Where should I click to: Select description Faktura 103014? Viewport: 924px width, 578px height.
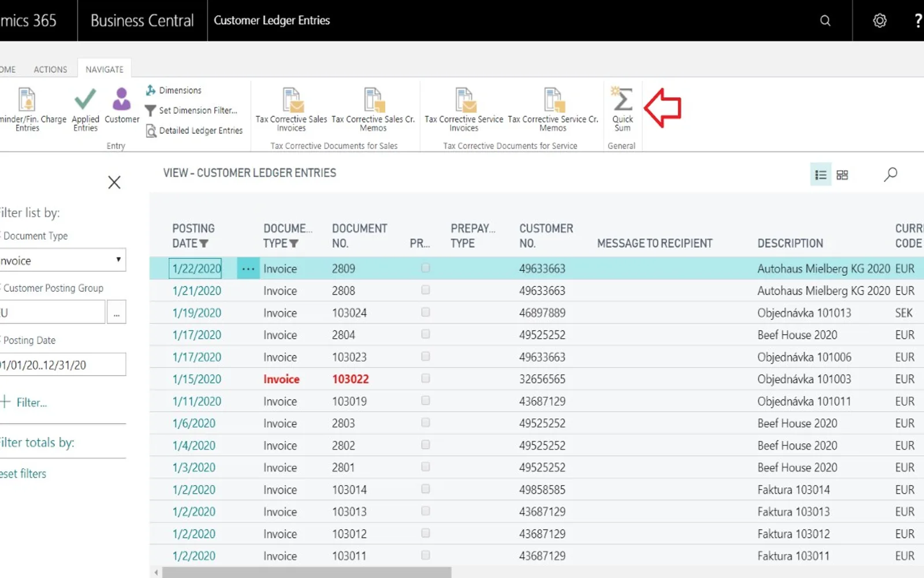pyautogui.click(x=793, y=490)
